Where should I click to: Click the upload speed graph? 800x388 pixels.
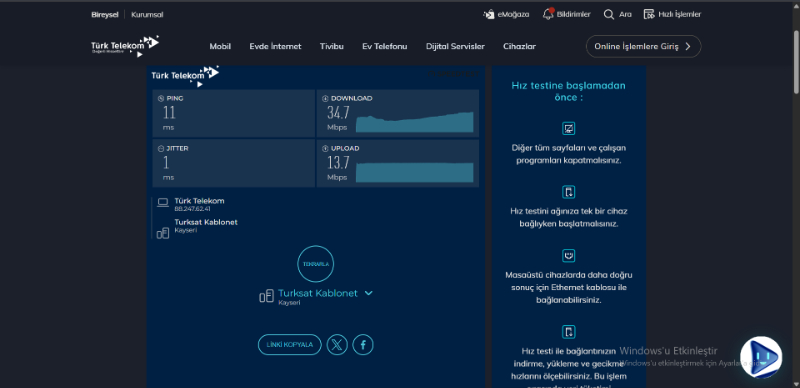tap(415, 172)
